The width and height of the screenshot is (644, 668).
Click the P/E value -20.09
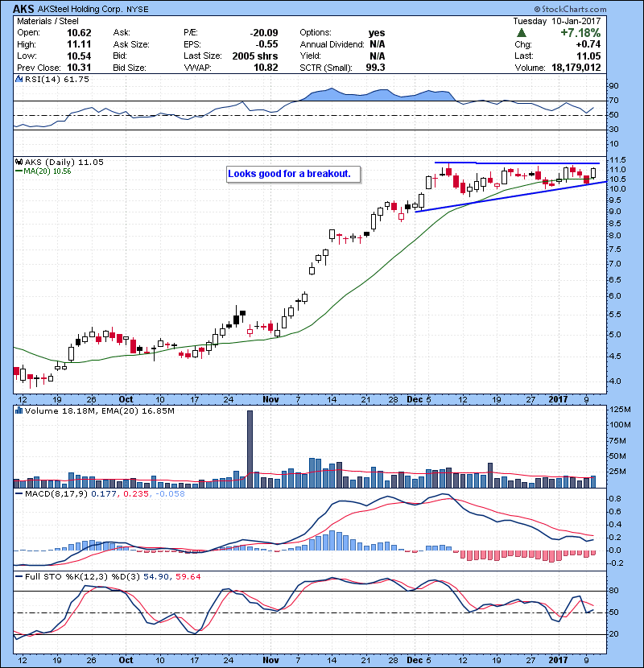[264, 33]
